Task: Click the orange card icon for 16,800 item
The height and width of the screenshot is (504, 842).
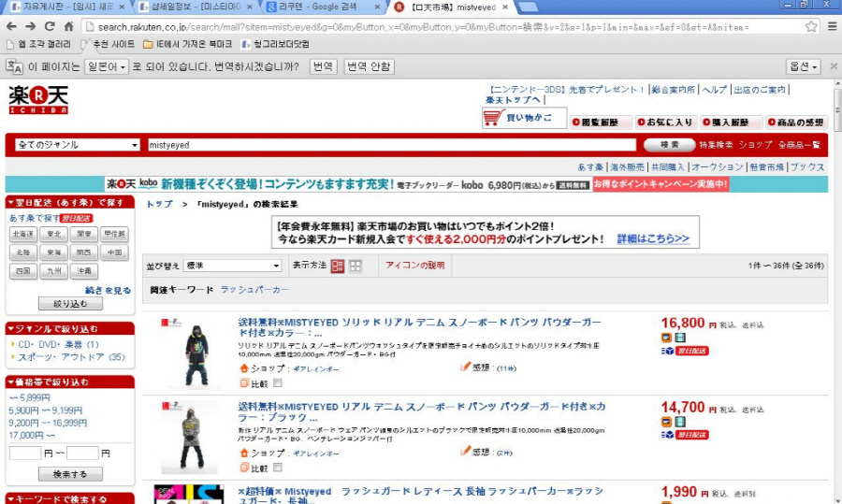Action: point(666,337)
